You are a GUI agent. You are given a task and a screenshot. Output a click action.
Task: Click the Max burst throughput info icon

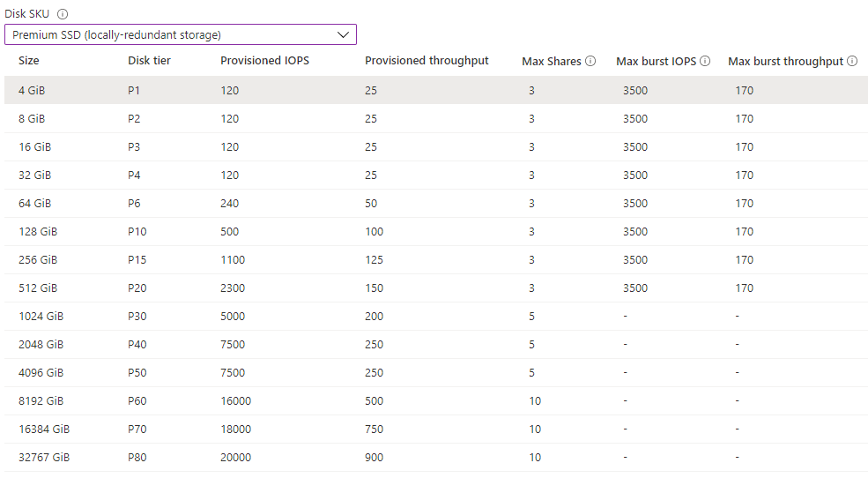coord(852,61)
